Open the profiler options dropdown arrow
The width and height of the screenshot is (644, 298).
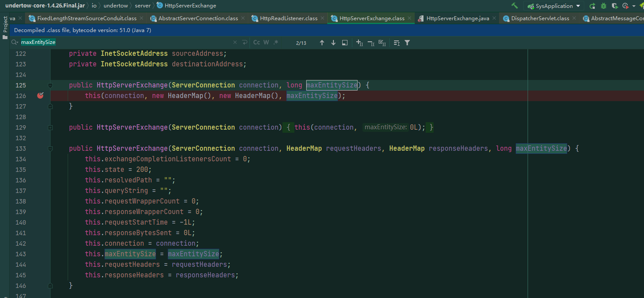[633, 6]
